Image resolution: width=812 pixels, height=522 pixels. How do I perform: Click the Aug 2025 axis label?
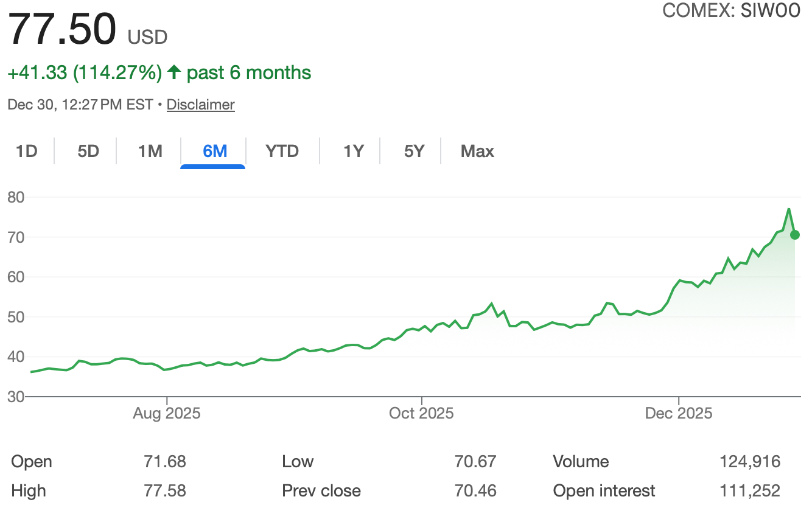click(x=166, y=414)
